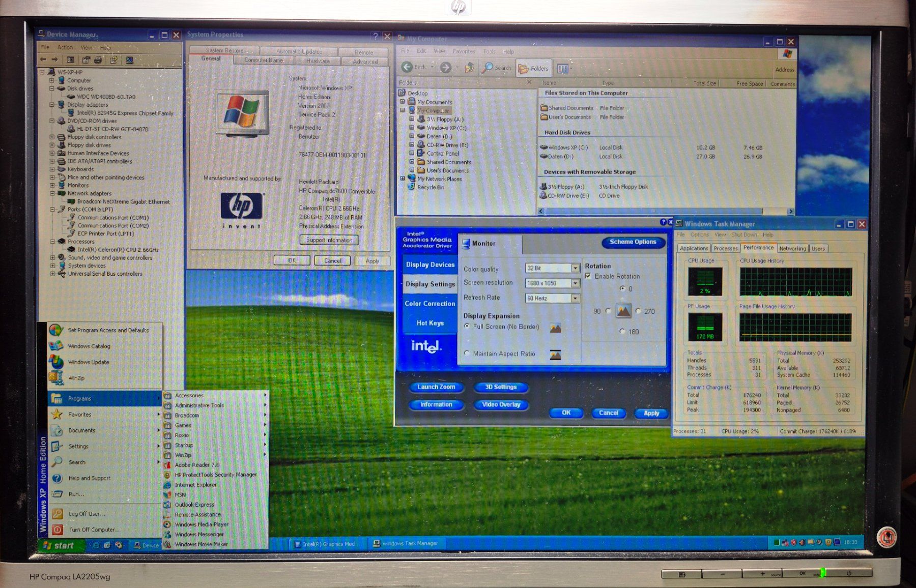Expand Daten (D:) in Folders tree
This screenshot has height=588, width=916.
pos(412,136)
